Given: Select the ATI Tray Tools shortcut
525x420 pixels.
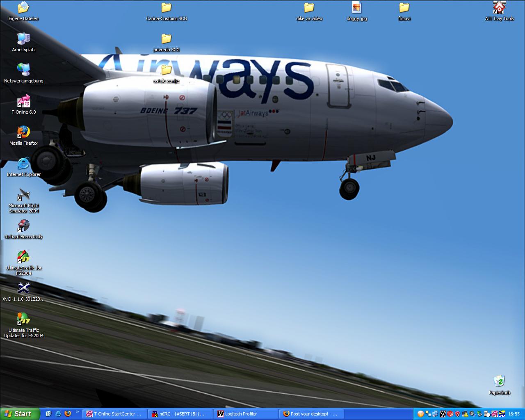Looking at the screenshot, I should [500, 11].
